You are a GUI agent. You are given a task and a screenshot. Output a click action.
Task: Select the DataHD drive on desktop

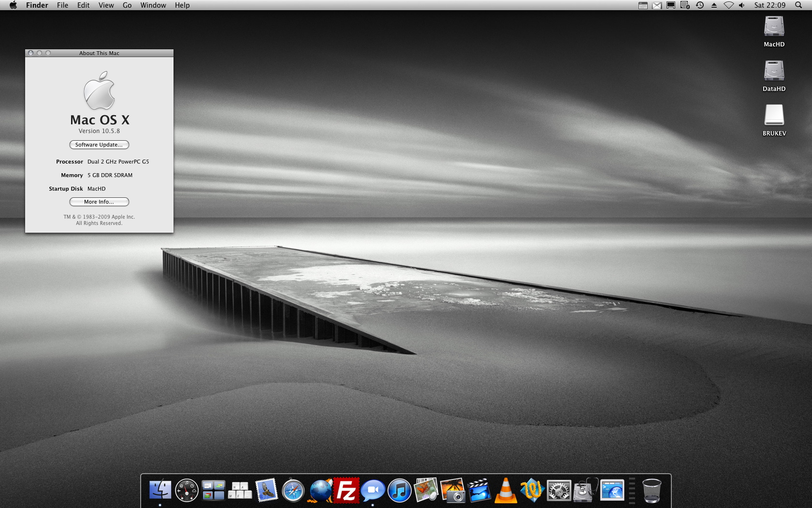(x=774, y=75)
